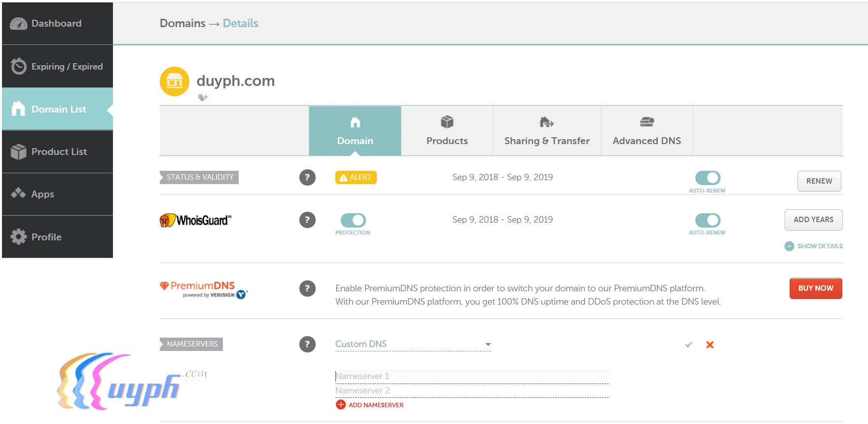The height and width of the screenshot is (424, 868).
Task: Click the Nameservers help question mark icon
Action: click(x=307, y=344)
